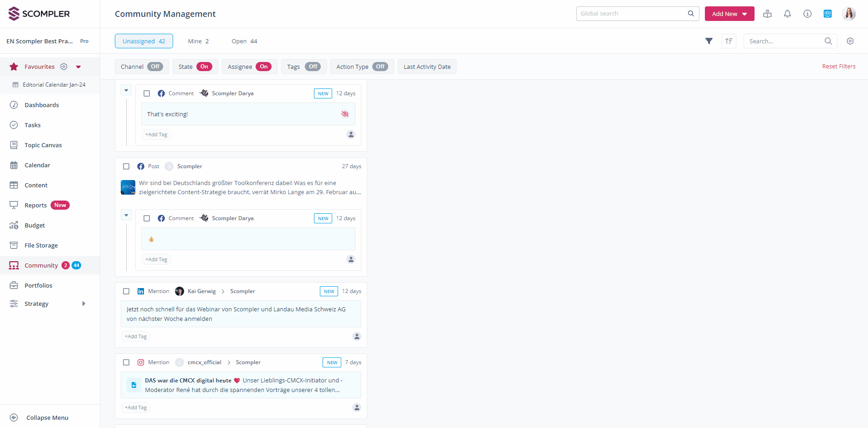Image resolution: width=868 pixels, height=428 pixels.
Task: Toggle hidden eye on "That's exciting!" comment
Action: point(345,114)
